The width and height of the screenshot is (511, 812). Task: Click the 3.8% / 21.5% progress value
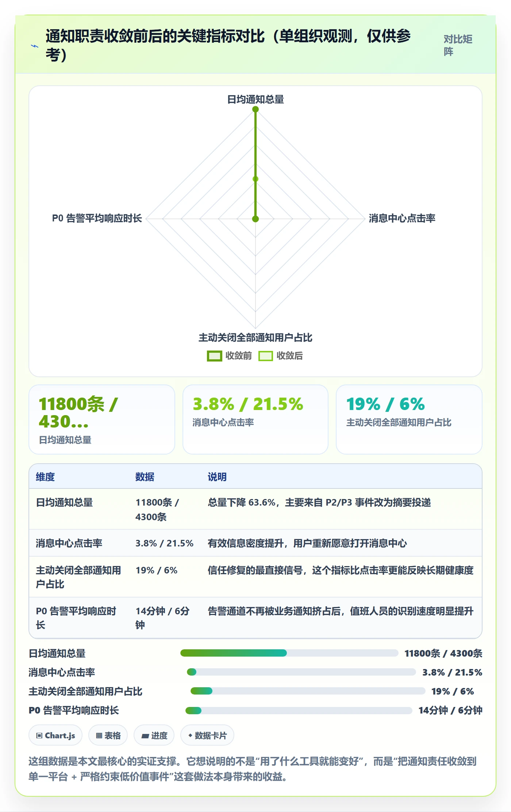coord(452,672)
